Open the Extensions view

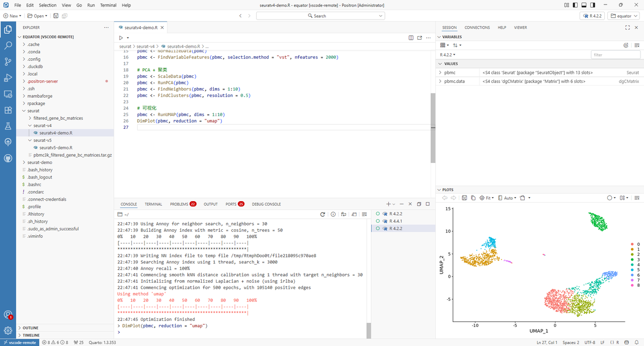coord(8,110)
